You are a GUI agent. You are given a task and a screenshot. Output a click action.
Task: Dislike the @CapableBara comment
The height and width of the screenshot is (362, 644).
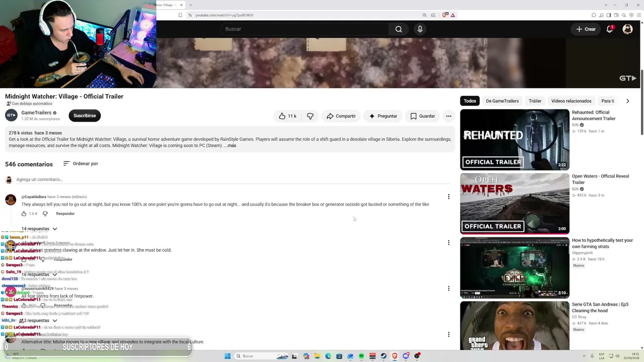point(45,214)
